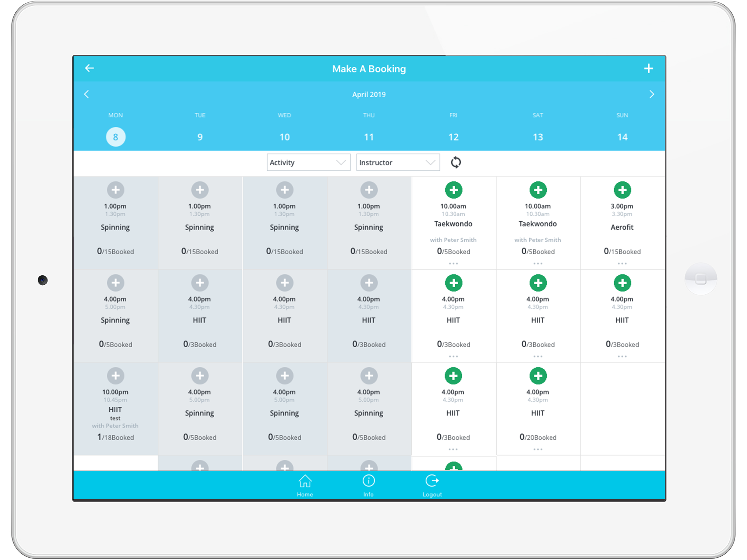The width and height of the screenshot is (747, 560).
Task: Select Friday 12 in the calendar
Action: pos(453,137)
